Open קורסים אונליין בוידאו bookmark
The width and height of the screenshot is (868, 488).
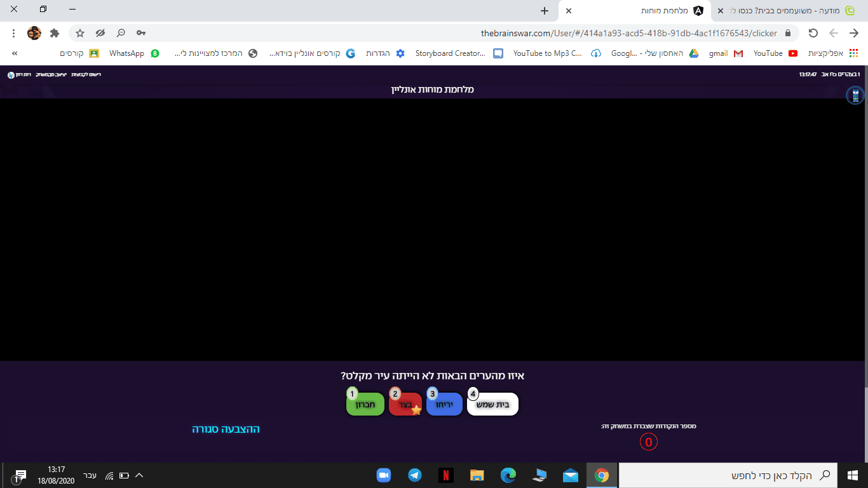(x=313, y=53)
